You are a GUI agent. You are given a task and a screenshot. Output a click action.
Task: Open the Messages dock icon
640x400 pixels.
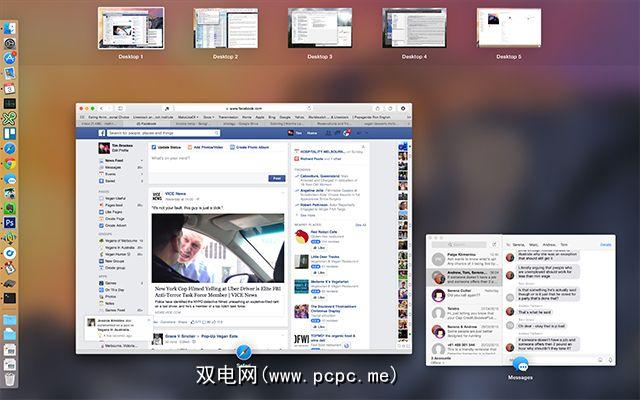point(9,179)
